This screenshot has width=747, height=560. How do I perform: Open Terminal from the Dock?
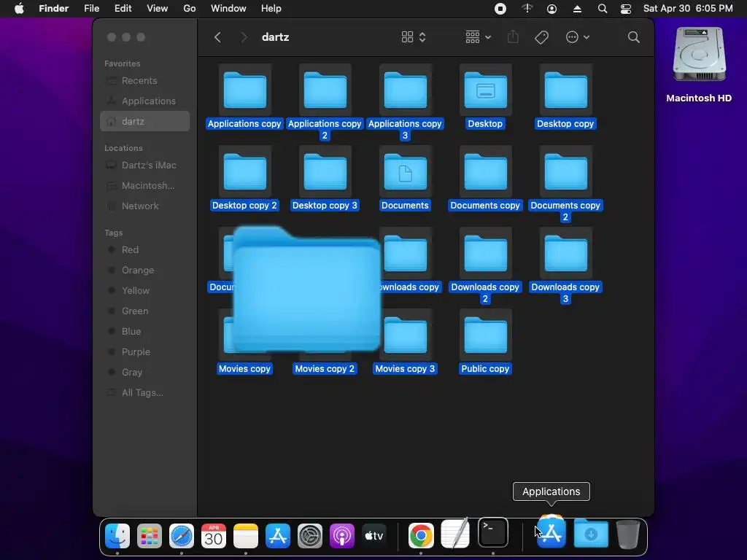click(x=493, y=532)
